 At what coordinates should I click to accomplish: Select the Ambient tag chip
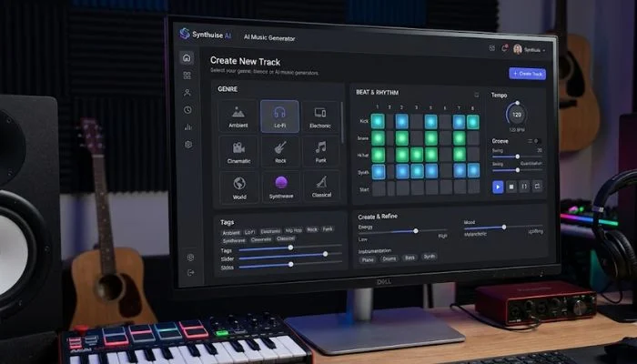(231, 233)
